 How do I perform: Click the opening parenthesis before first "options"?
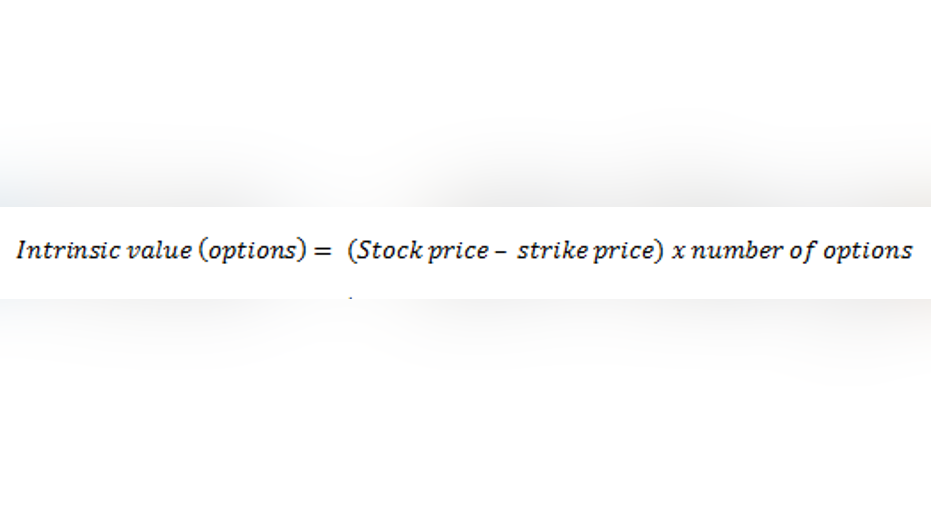204,251
